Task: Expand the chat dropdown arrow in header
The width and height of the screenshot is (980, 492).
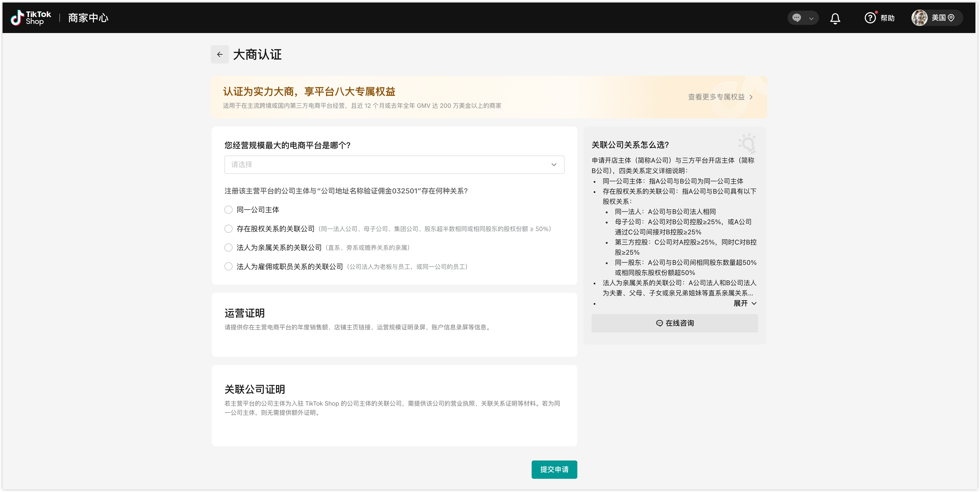Action: [x=811, y=18]
